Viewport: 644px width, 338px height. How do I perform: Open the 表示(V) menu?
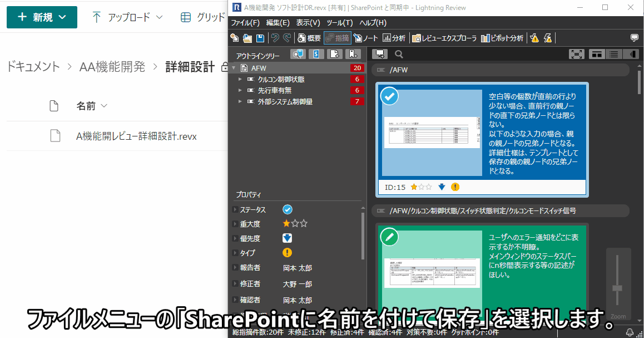point(308,23)
